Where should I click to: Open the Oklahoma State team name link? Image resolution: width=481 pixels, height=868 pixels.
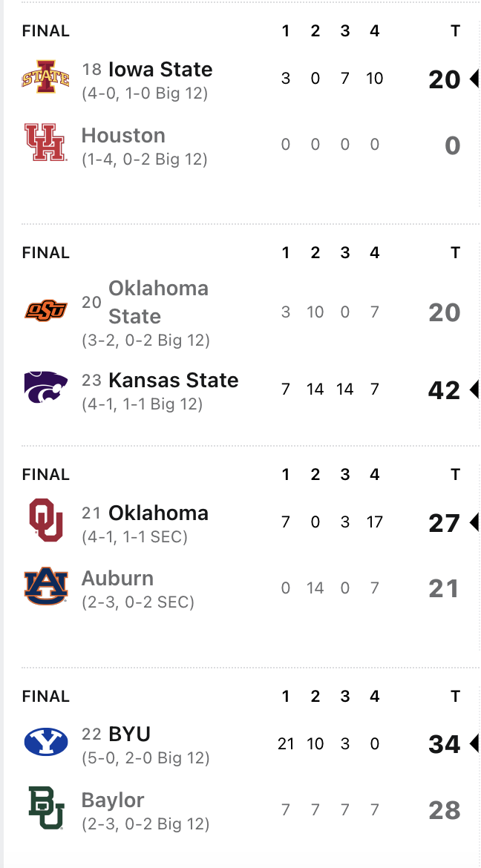point(159,302)
